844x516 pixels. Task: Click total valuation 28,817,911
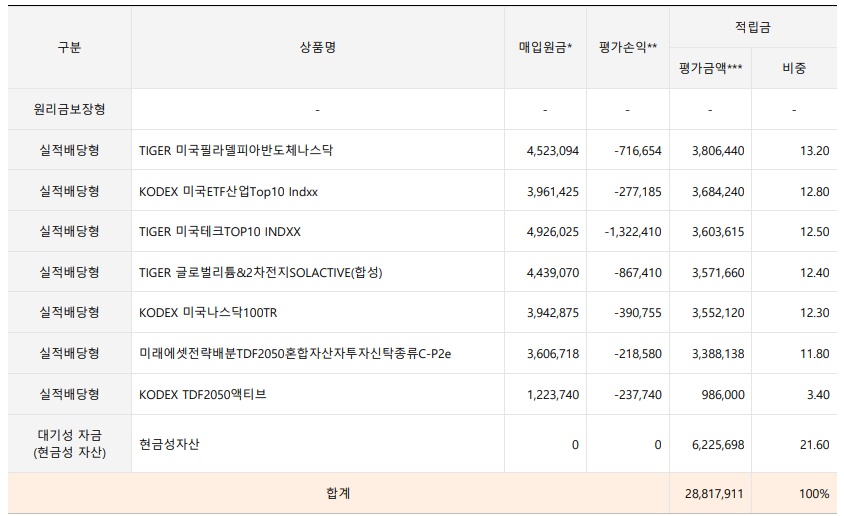click(x=714, y=493)
